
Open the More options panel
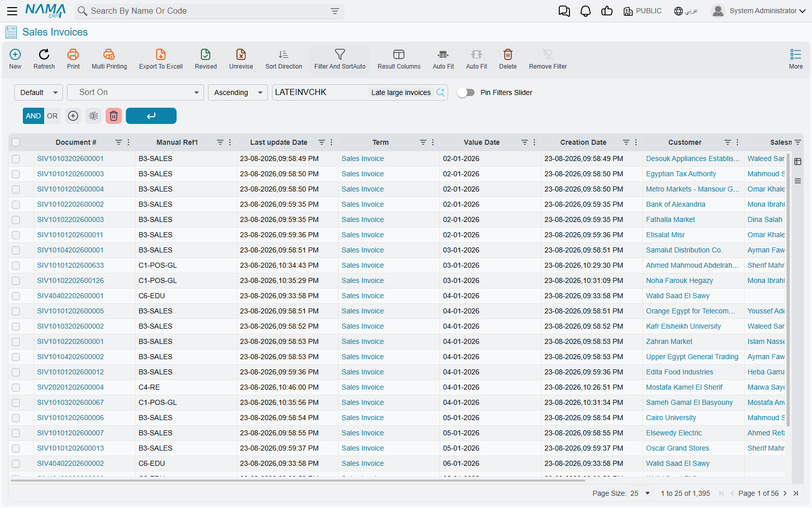pos(796,59)
